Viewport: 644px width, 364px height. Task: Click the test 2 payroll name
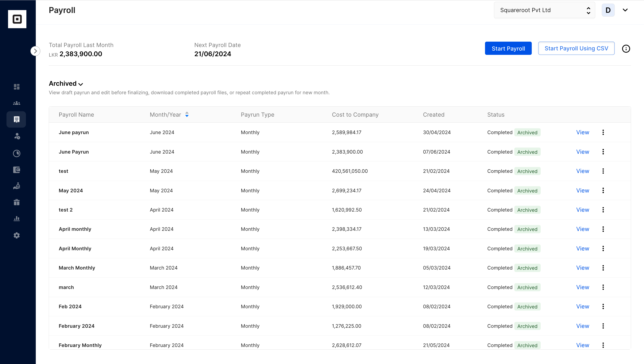tap(66, 210)
